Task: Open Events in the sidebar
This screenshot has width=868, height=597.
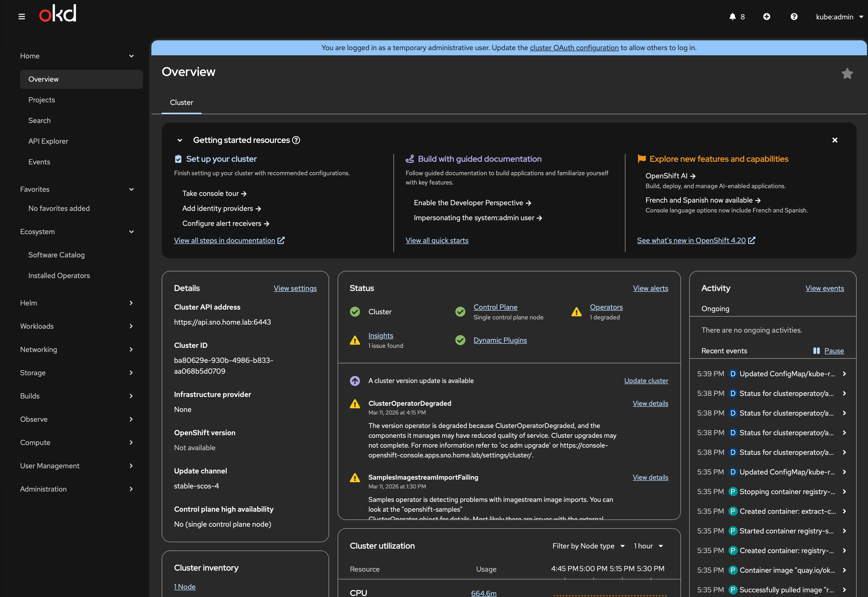Action: click(81, 162)
